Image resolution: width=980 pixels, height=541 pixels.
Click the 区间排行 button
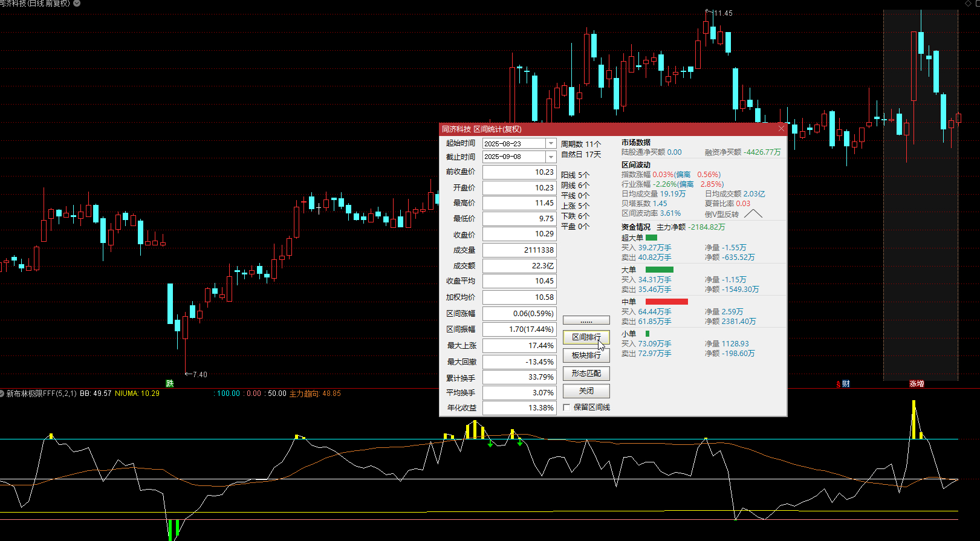(586, 337)
